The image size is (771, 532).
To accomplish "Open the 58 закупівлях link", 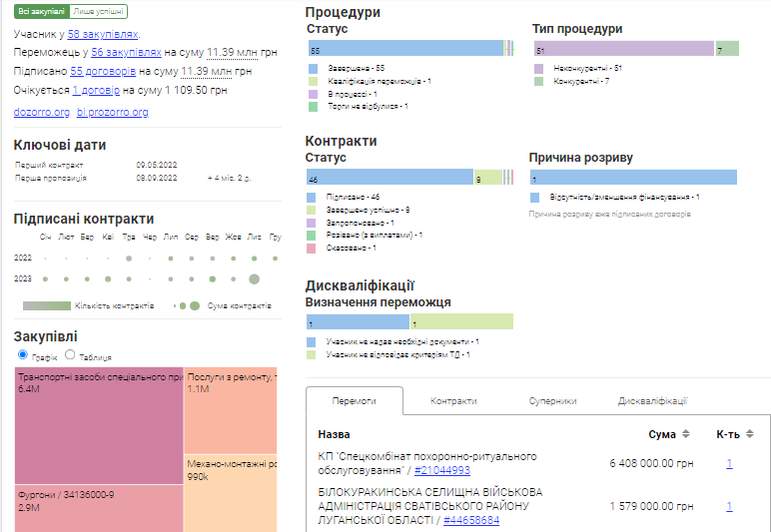I will pos(103,34).
